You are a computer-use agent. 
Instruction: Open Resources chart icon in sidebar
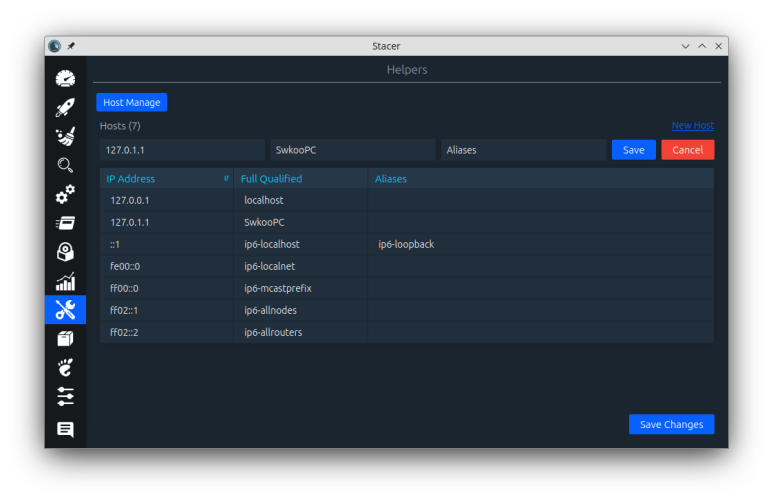tap(65, 281)
